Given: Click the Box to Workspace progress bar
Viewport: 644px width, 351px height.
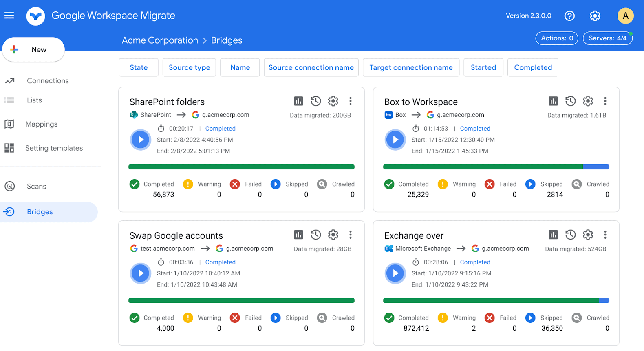Looking at the screenshot, I should pos(496,167).
